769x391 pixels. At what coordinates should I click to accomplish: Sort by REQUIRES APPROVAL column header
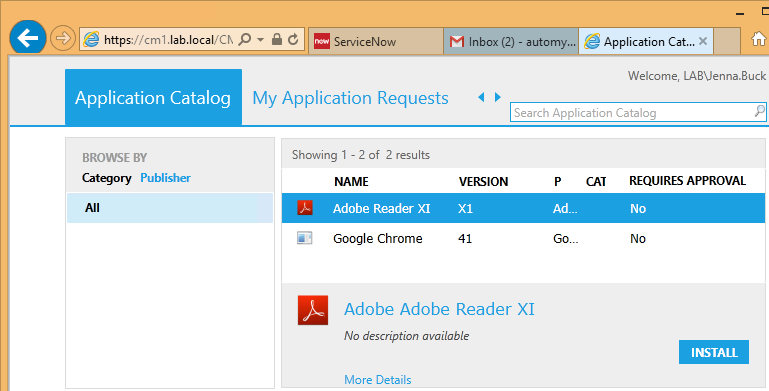(x=688, y=181)
